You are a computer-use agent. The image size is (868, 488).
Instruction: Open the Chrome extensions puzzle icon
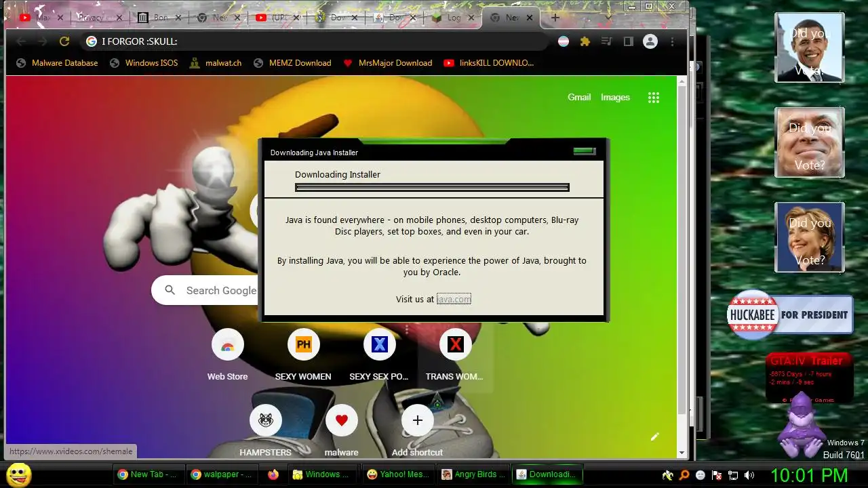tap(585, 41)
